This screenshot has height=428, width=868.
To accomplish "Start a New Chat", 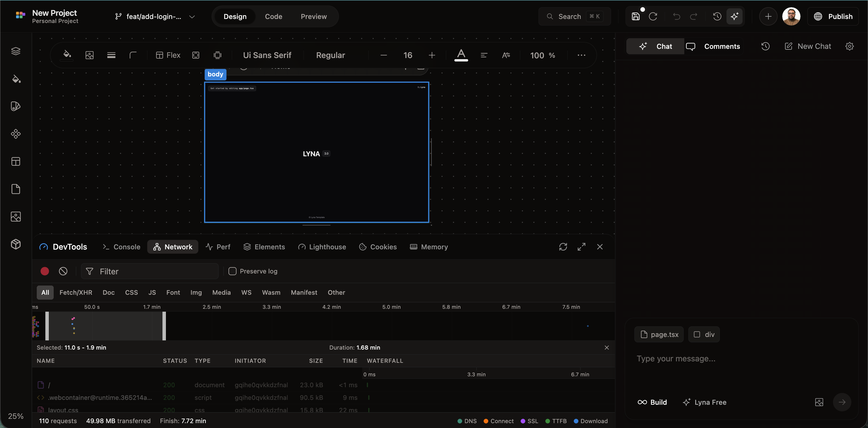I will [808, 46].
